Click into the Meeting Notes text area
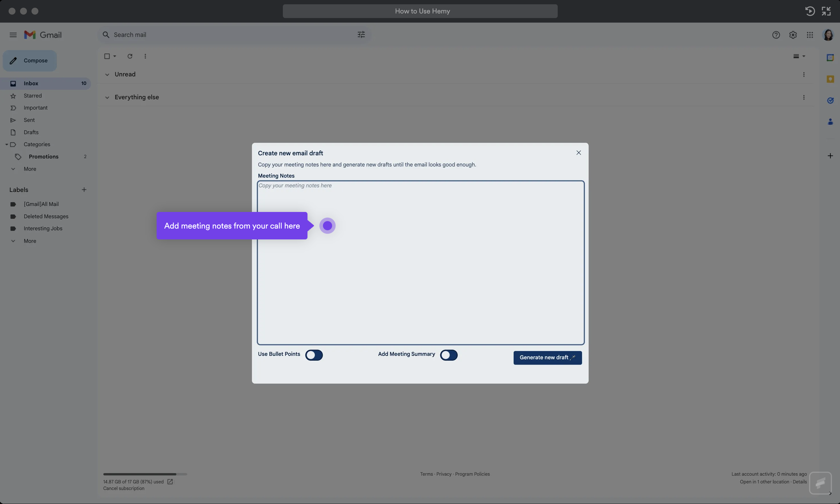The width and height of the screenshot is (840, 504). [x=421, y=263]
